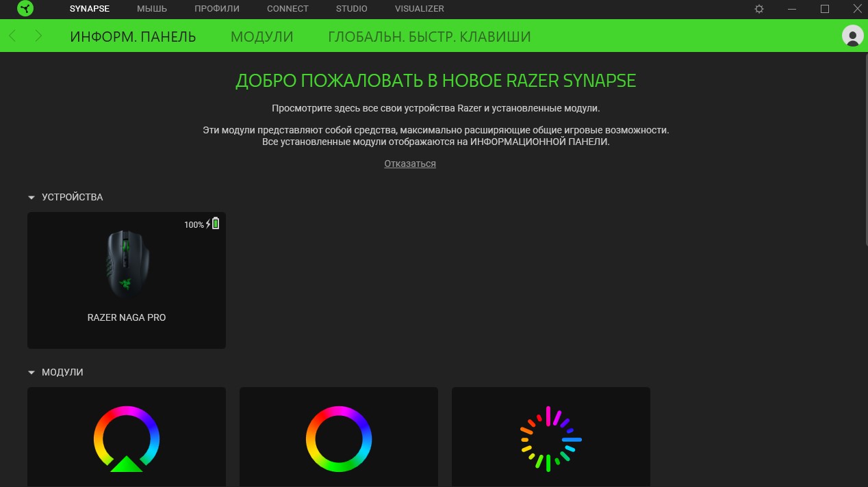The image size is (868, 487).
Task: Go to the VISUALIZER tab
Action: 419,9
